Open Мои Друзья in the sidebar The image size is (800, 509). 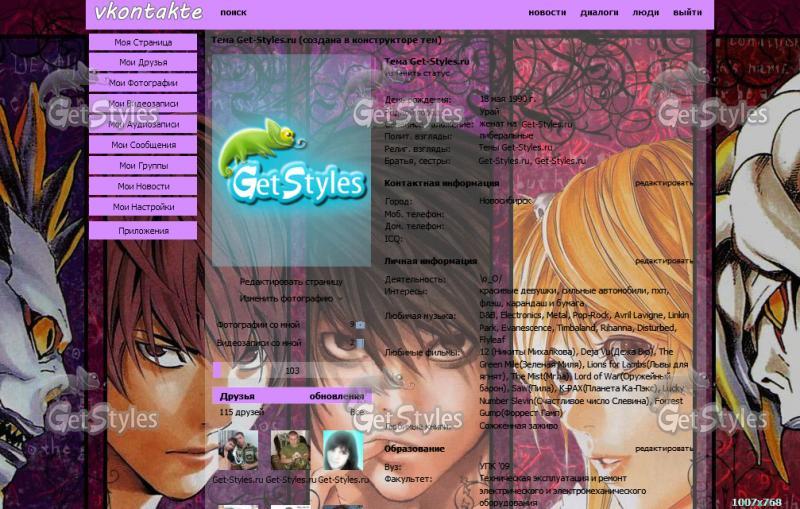click(143, 62)
